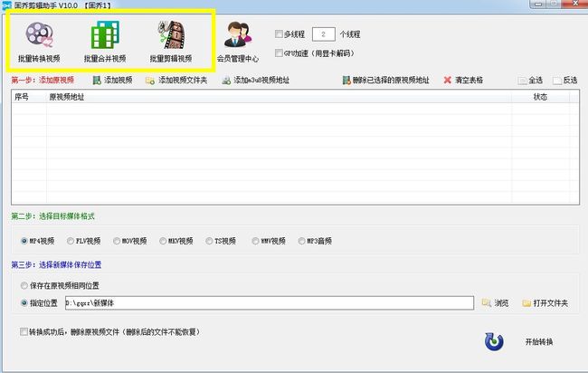Select FLV视频 format radio button
The image size is (588, 373).
[x=71, y=241]
